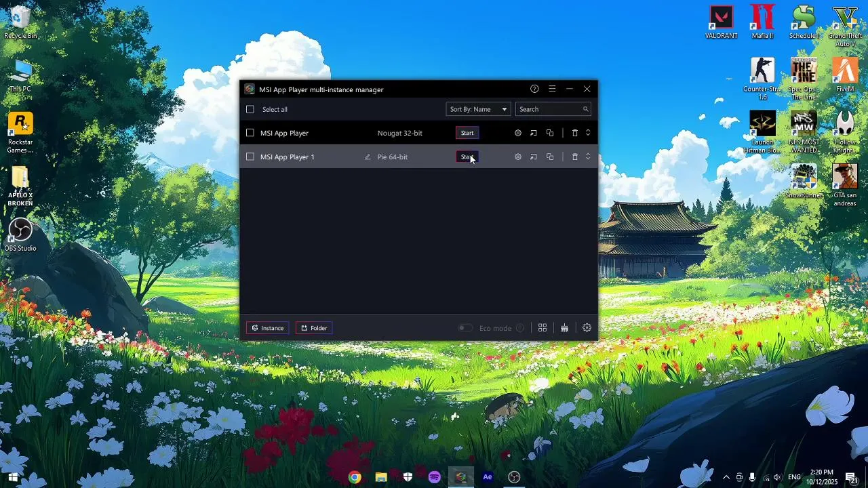Create desktop shortcut for the Nougat 32-bit instance
Viewport: 868px width, 488px height.
coord(534,133)
